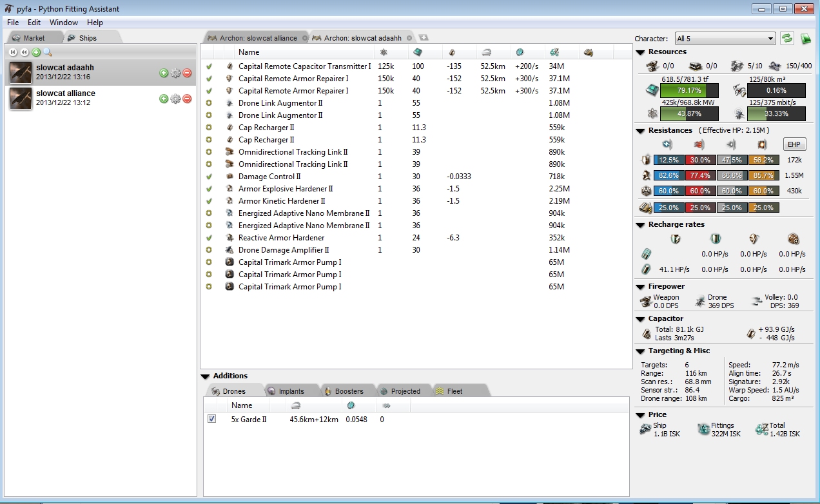Toggle state of first Drone Link Augmentor II

pyautogui.click(x=209, y=103)
